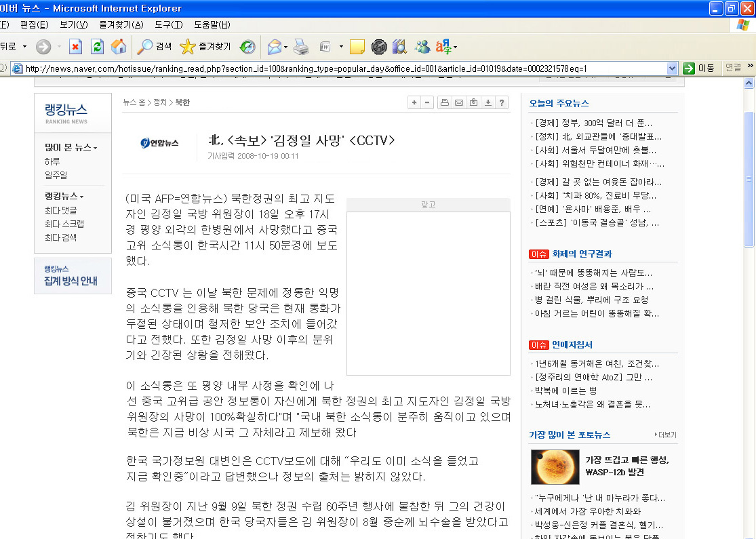The image size is (756, 539).
Task: Select the IE Search icon
Action: pos(146,46)
